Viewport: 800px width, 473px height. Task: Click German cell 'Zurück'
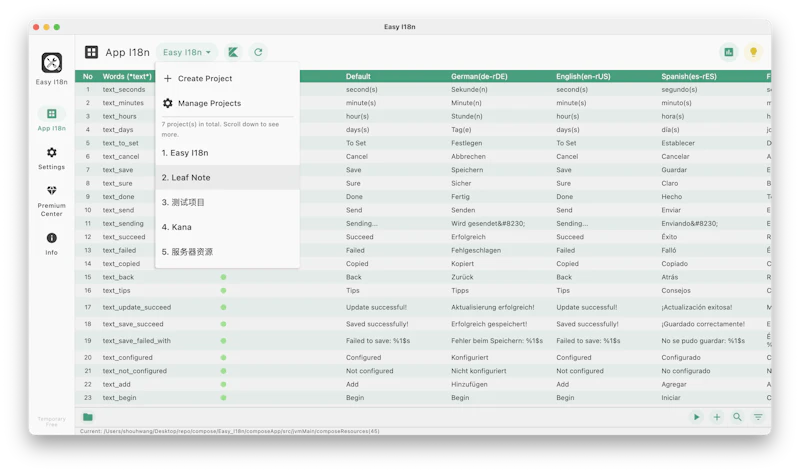[462, 277]
